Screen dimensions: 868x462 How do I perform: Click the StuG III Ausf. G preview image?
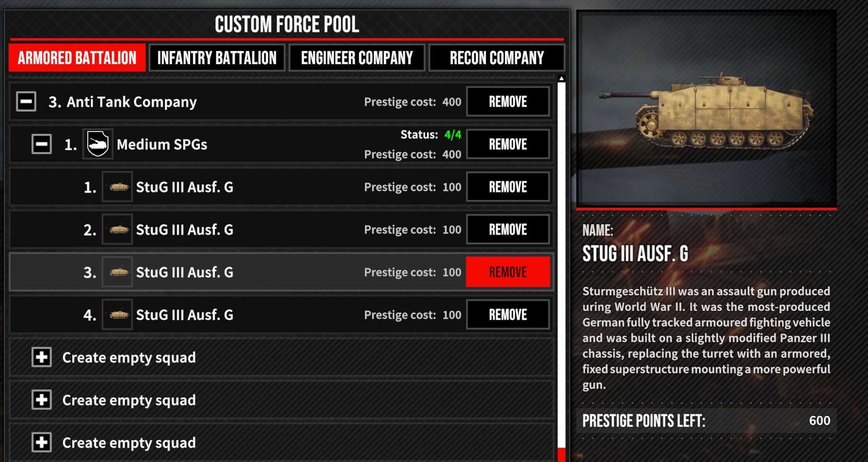pos(706,109)
